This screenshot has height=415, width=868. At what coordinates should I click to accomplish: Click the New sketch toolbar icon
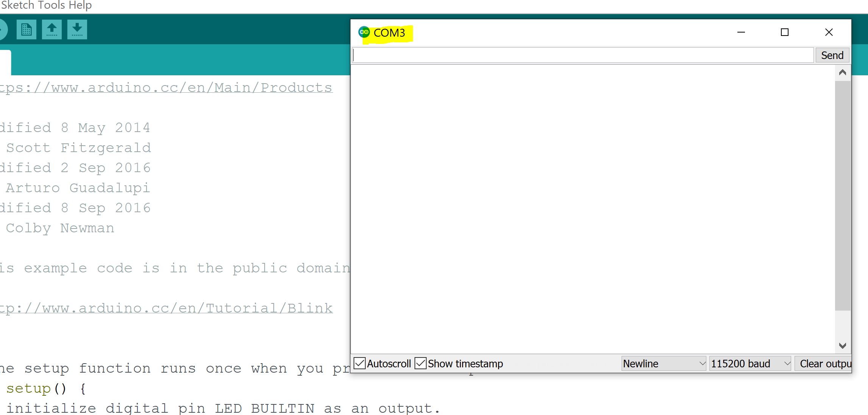click(x=26, y=30)
